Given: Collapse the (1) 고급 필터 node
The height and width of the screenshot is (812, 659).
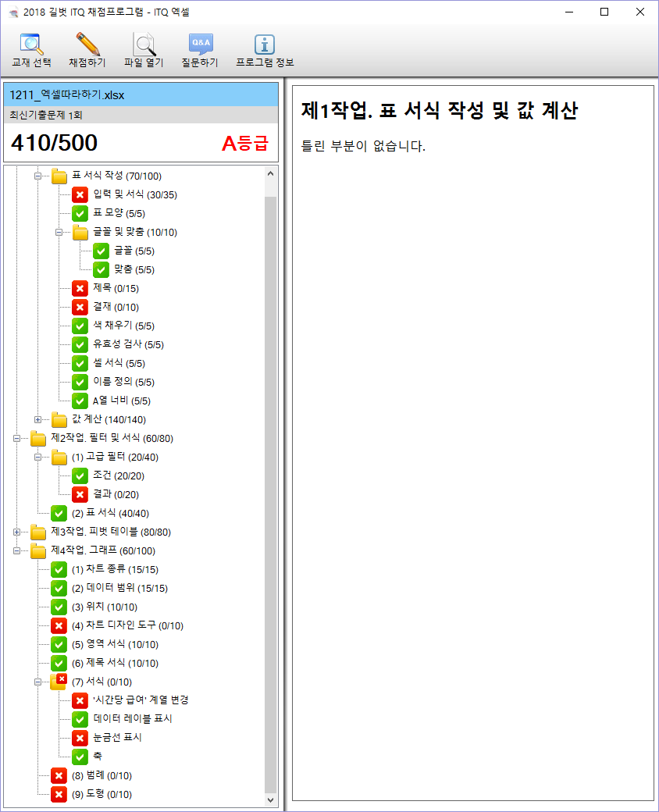Looking at the screenshot, I should [x=37, y=458].
